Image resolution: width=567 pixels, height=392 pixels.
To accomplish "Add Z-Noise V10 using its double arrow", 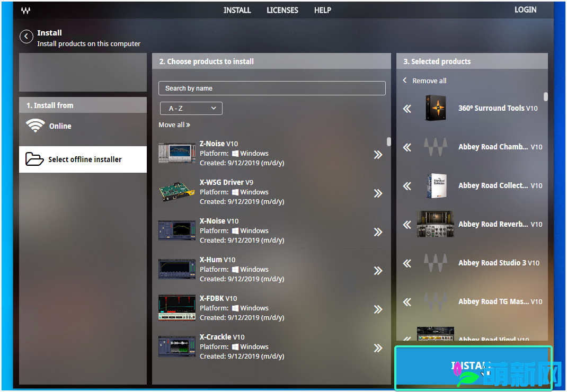I will [378, 155].
